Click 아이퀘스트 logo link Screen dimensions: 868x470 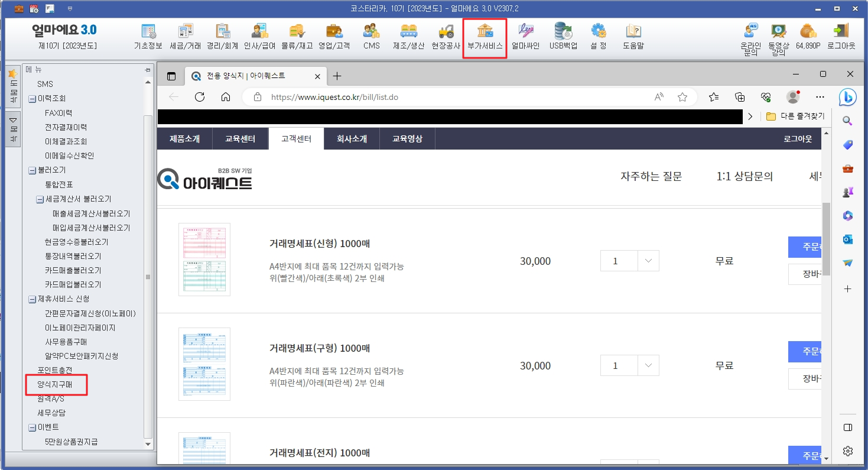[x=204, y=178]
